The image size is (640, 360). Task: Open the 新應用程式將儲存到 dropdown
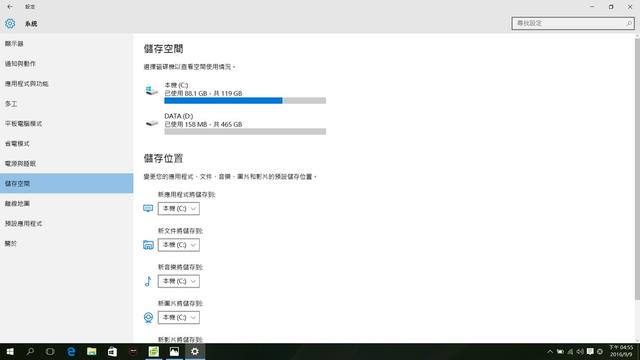[x=179, y=208]
